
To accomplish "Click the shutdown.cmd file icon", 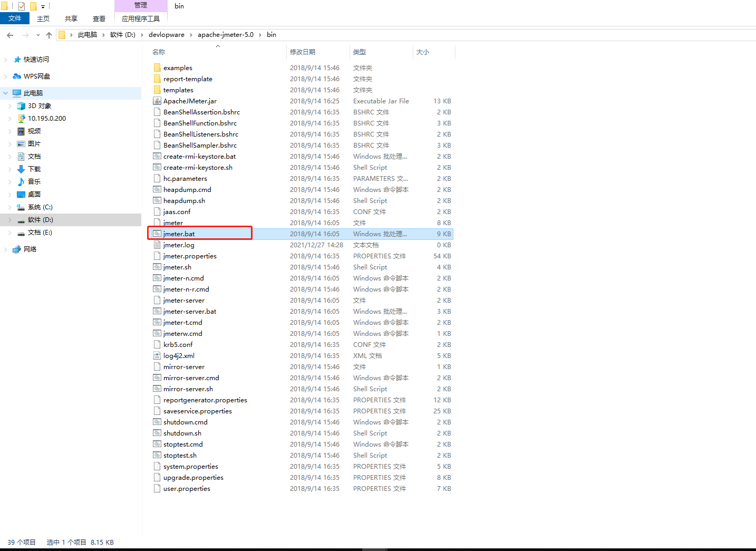I will click(x=157, y=422).
